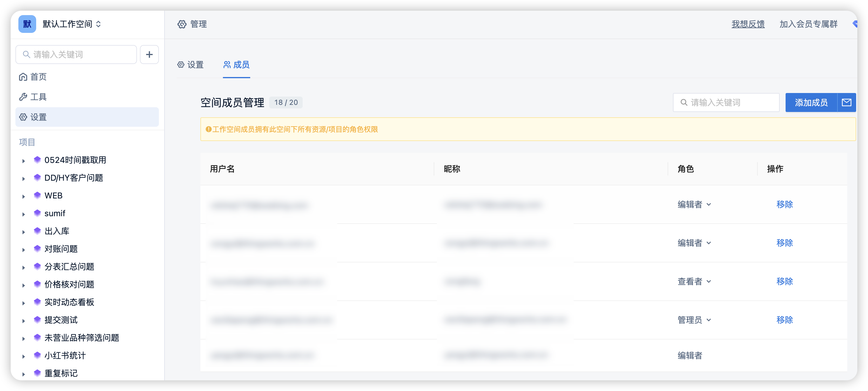
Task: Expand the 出入库 project arrow
Action: tap(24, 232)
